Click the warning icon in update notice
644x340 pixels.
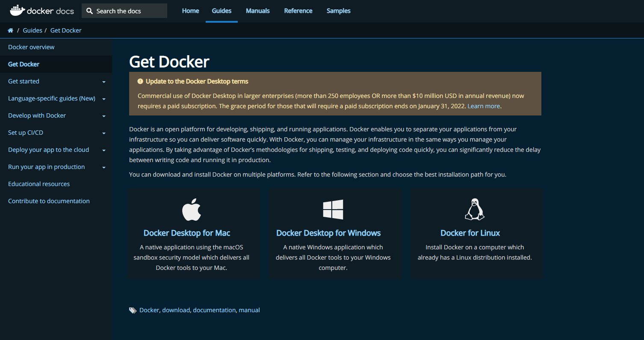tap(140, 81)
